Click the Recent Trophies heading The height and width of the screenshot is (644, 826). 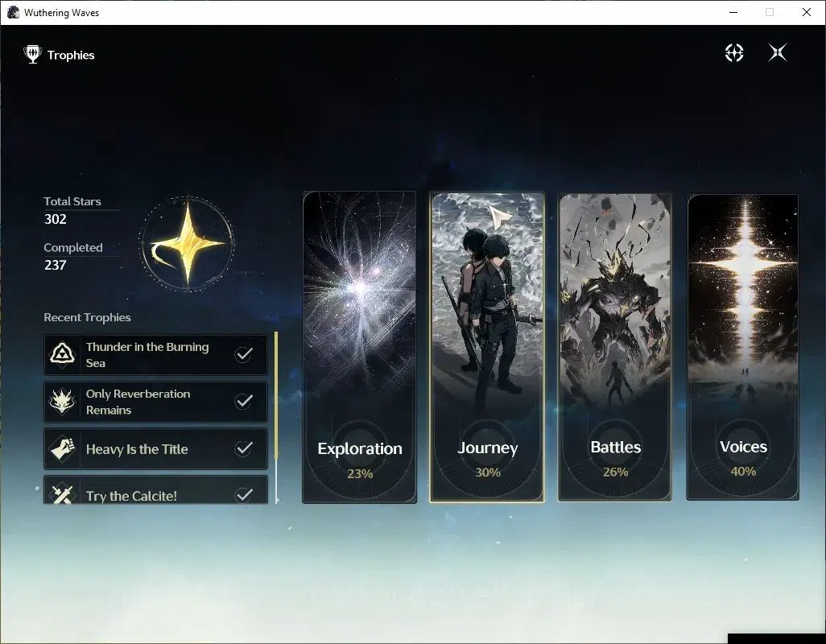(x=88, y=317)
